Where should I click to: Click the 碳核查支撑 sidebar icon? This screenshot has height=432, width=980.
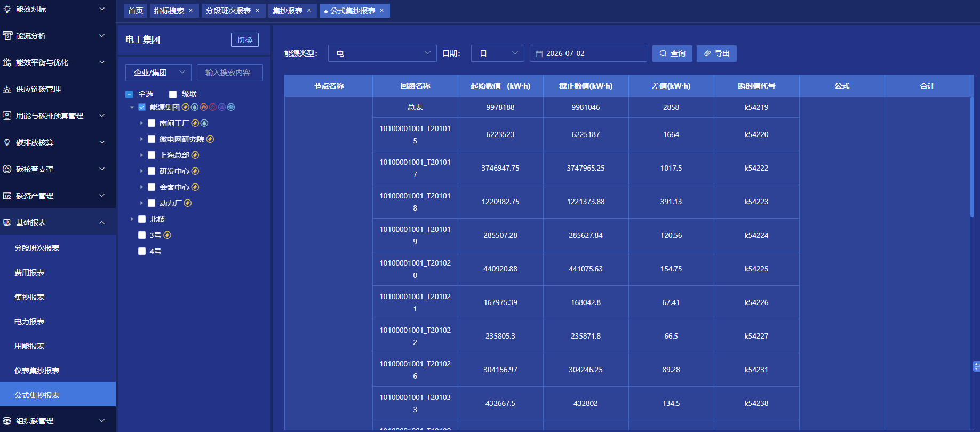(x=7, y=169)
